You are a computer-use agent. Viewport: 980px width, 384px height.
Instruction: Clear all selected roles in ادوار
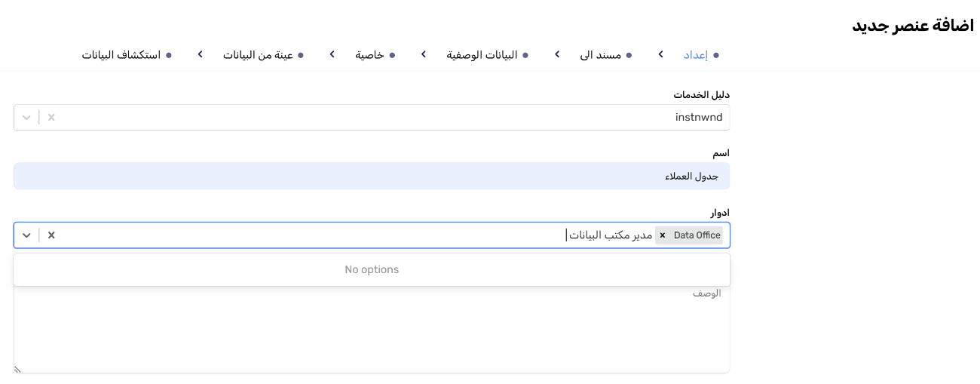point(51,235)
